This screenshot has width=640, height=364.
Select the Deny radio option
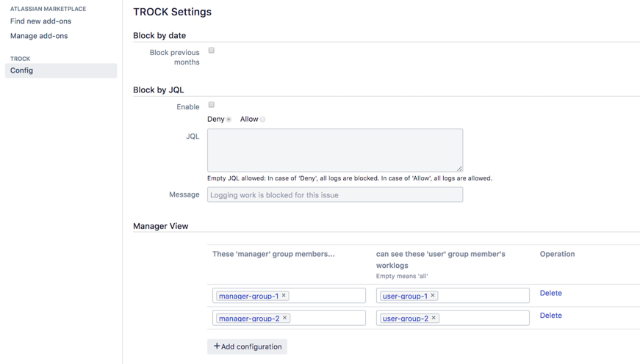point(229,120)
